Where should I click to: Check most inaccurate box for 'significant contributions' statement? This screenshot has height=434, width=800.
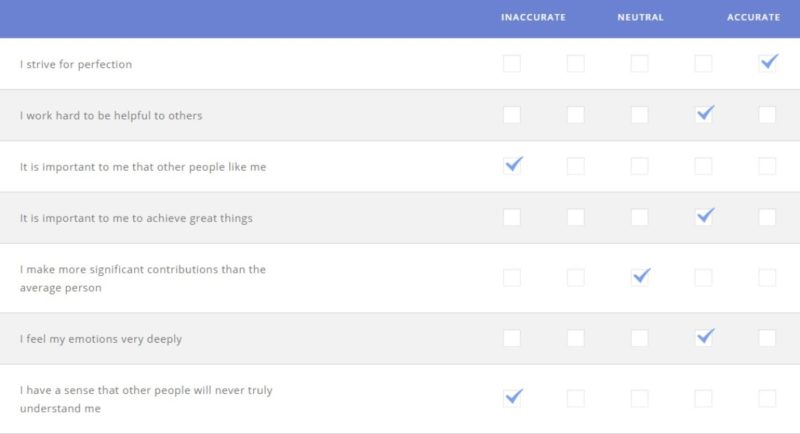coord(512,277)
